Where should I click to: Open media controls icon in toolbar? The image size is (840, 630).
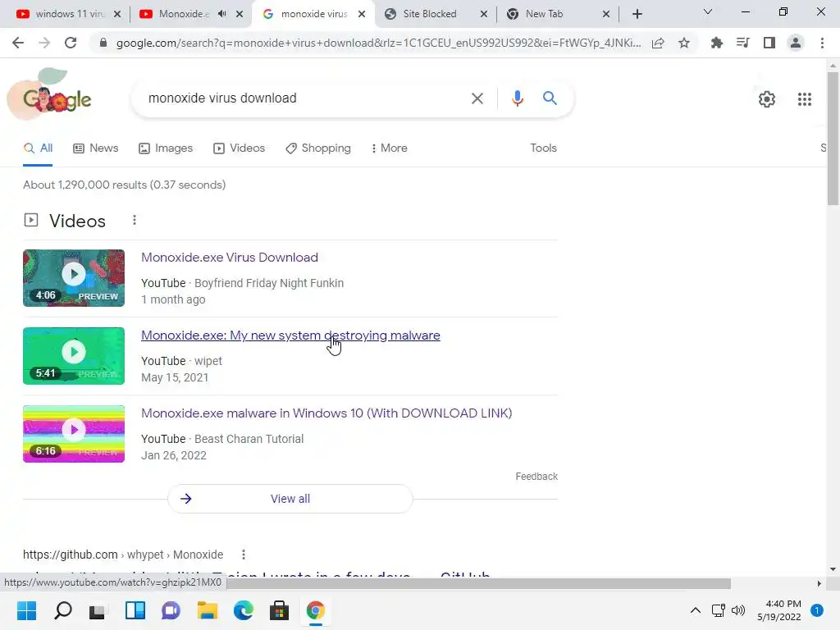click(742, 43)
